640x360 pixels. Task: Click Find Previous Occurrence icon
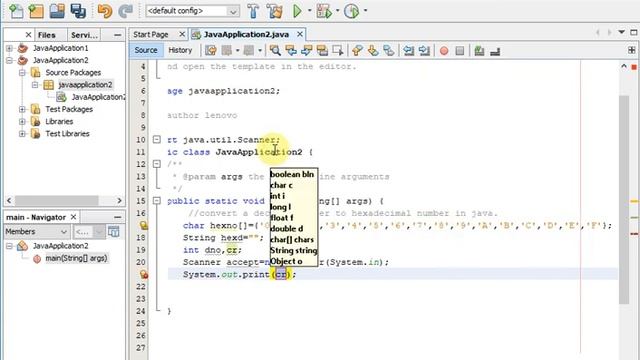pos(291,51)
